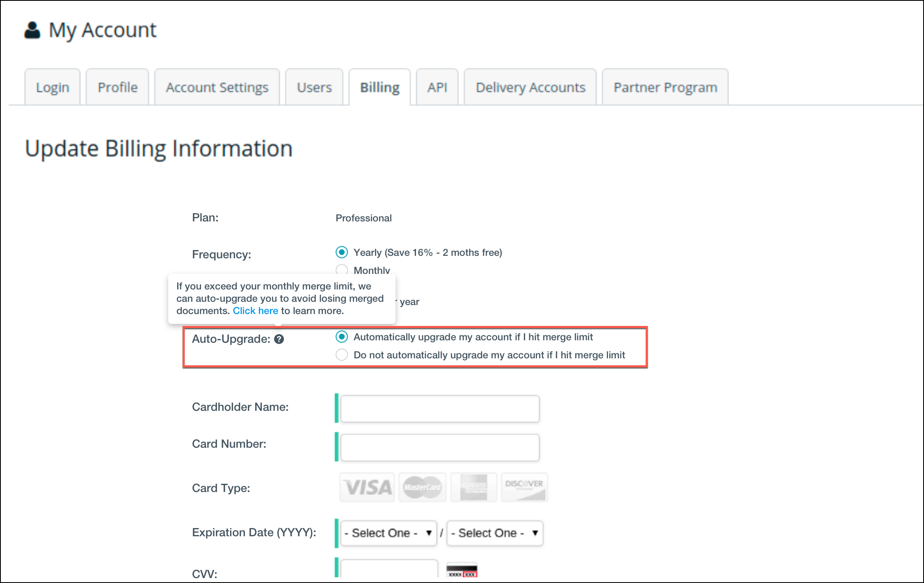
Task: Open the API tab
Action: point(437,87)
